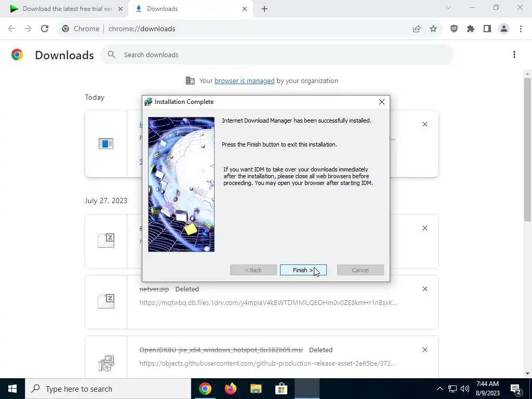The height and width of the screenshot is (399, 532).
Task: Click the 'Today' date heading
Action: (95, 97)
